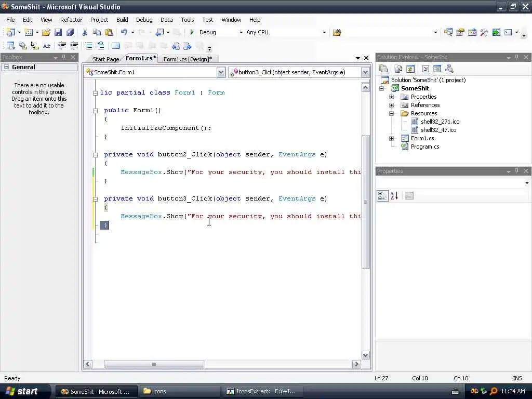532x399 pixels.
Task: Click the Command Window toolbar icon
Action: tap(508, 32)
